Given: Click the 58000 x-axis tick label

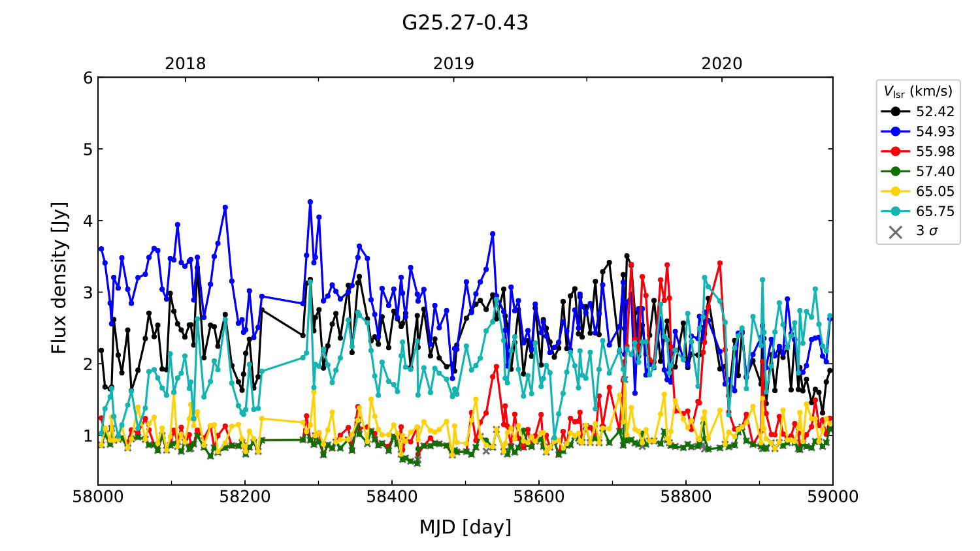Looking at the screenshot, I should [x=98, y=497].
